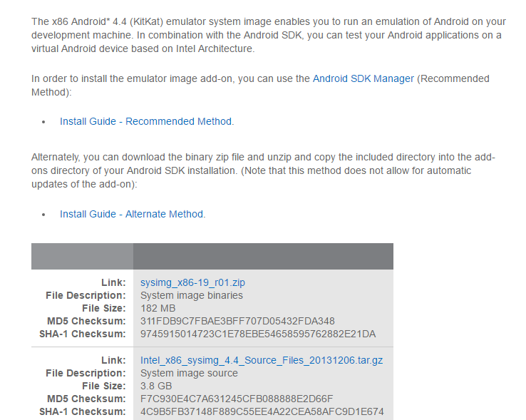This screenshot has height=420, width=526.
Task: Click the 'System image source' description
Action: pyautogui.click(x=189, y=373)
